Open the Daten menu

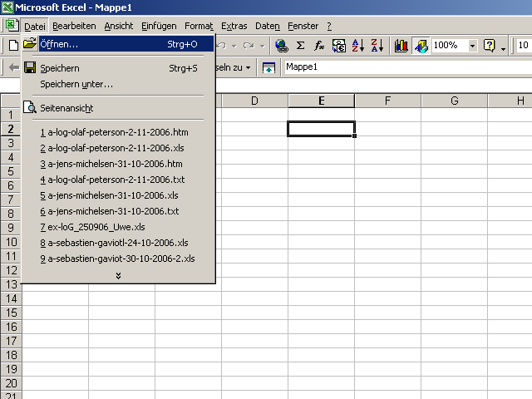268,26
